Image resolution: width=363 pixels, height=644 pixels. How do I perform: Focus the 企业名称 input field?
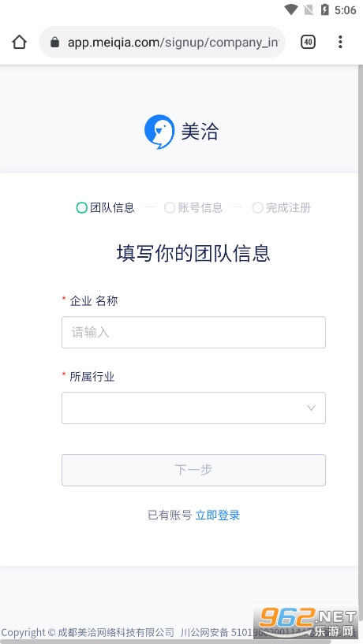pos(193,333)
